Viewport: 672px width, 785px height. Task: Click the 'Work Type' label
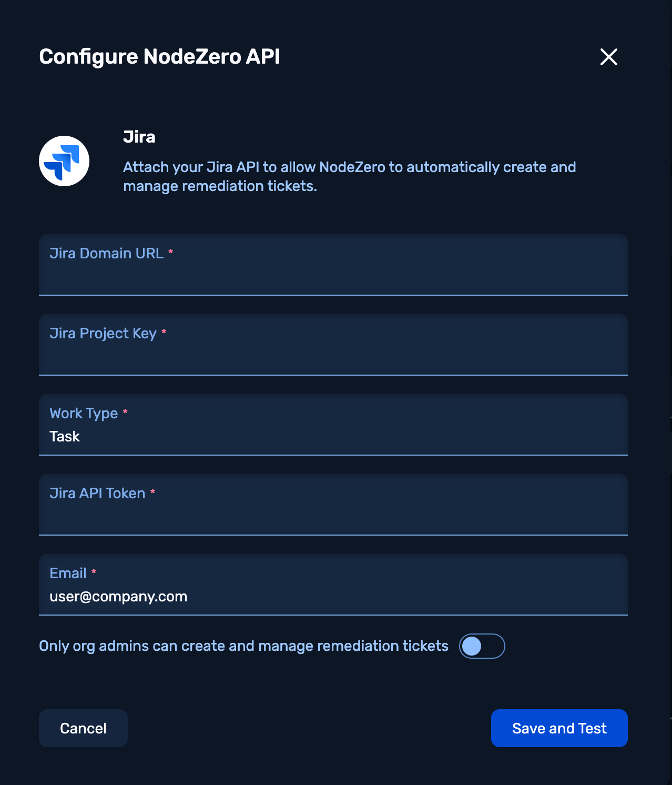(84, 414)
